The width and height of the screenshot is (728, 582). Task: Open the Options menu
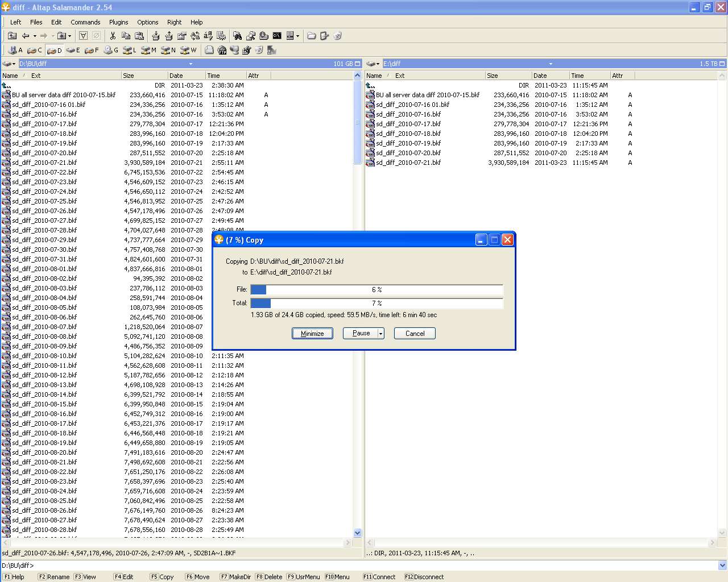[x=148, y=22]
